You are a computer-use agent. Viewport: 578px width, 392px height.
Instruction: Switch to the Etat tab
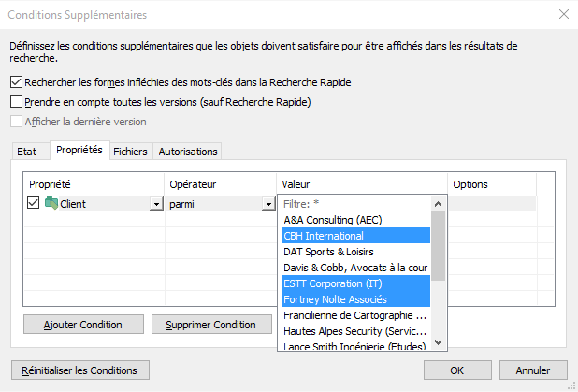(27, 152)
